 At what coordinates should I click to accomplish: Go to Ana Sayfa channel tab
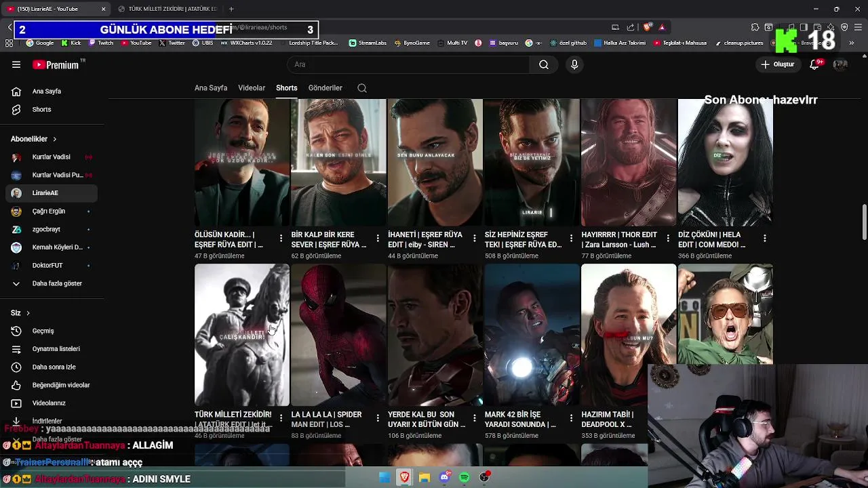211,88
